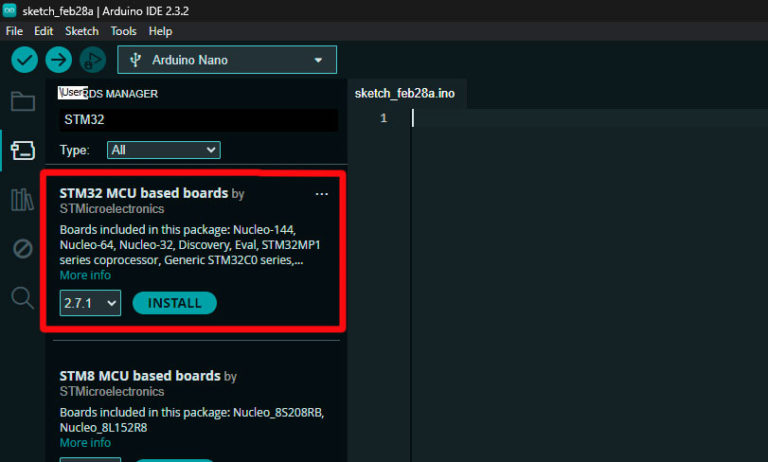Switch to the sketch_feb28a.ino tab
The image size is (768, 462).
point(405,93)
